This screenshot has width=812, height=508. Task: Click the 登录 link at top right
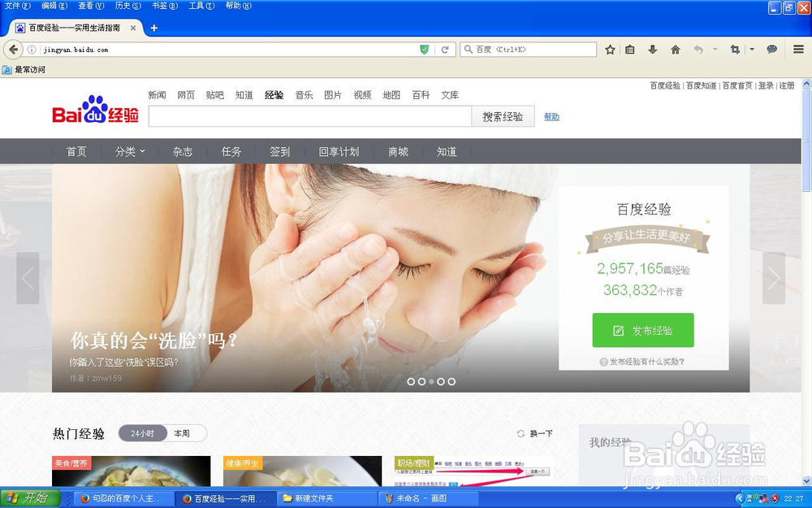point(766,85)
